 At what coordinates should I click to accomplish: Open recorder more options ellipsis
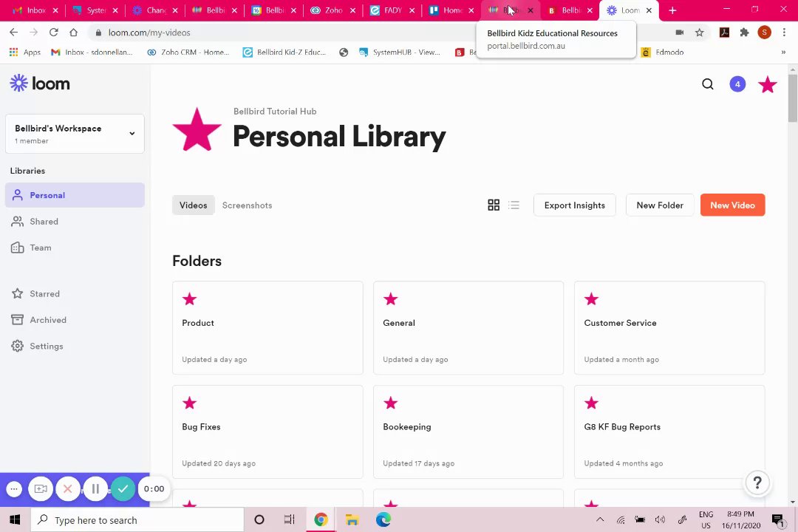[14, 488]
